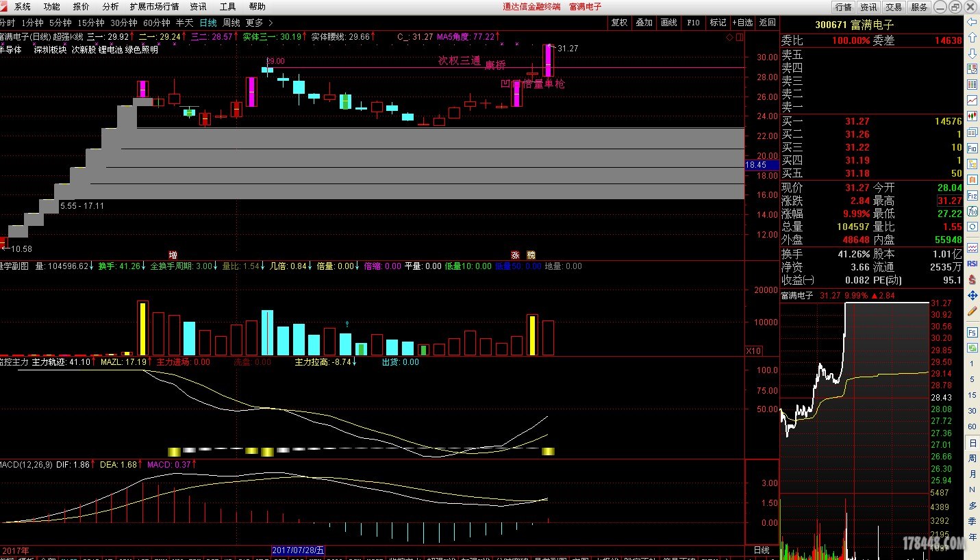Click the 300671 富满电子 stock title

click(854, 25)
